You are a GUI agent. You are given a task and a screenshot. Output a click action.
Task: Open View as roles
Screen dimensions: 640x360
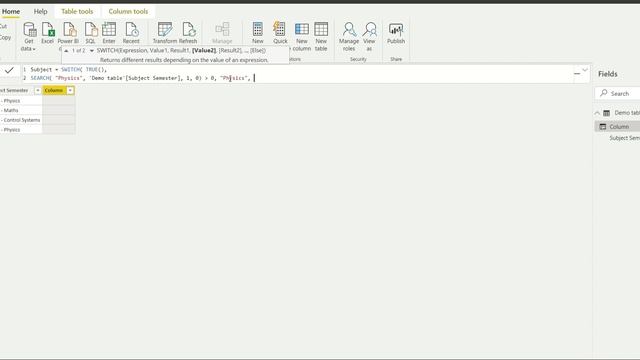(369, 37)
